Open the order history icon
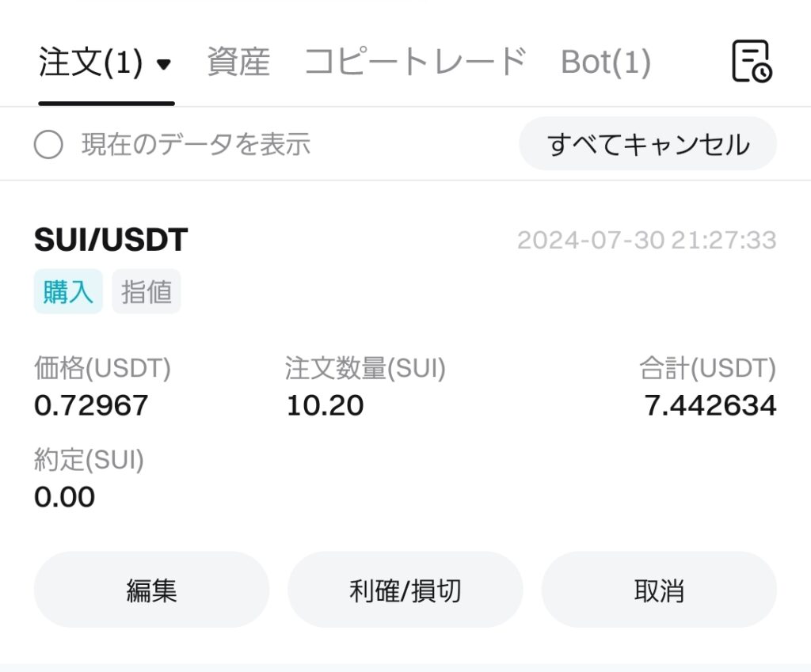811x672 pixels. coord(752,62)
